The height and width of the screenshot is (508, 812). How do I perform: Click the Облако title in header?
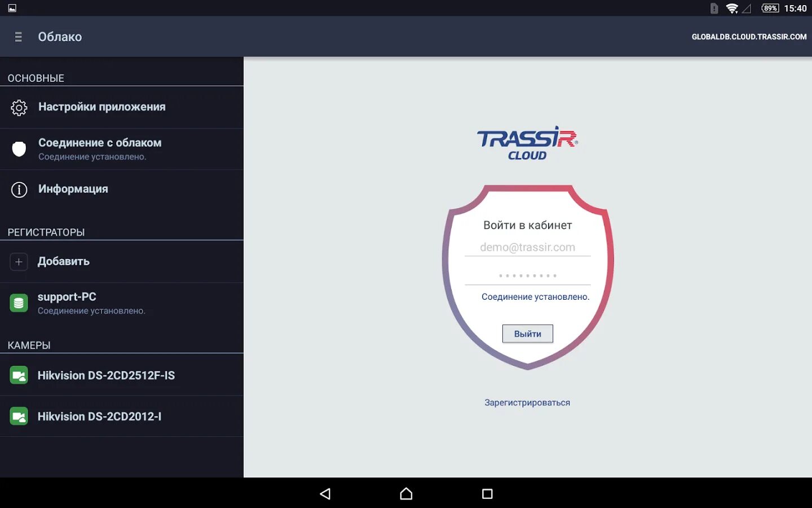click(60, 37)
